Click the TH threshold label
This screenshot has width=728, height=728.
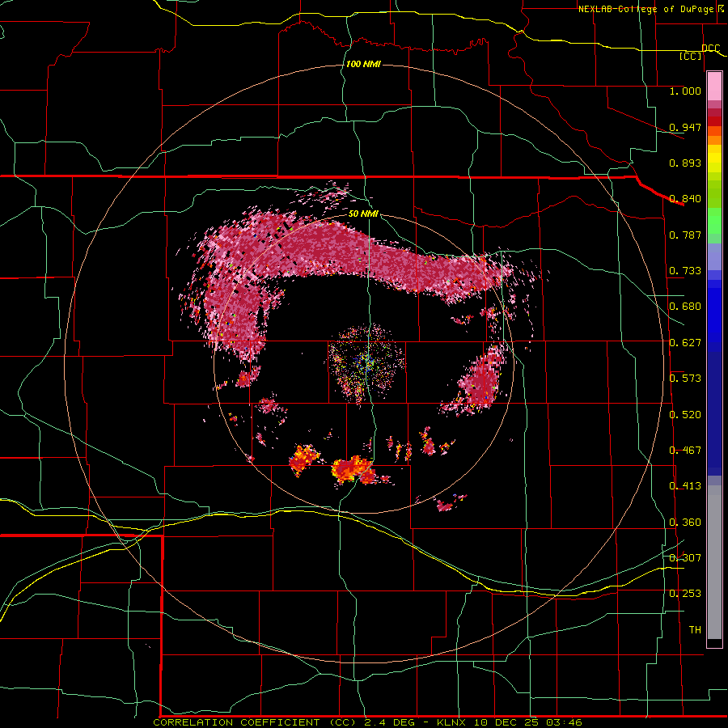[x=695, y=630]
